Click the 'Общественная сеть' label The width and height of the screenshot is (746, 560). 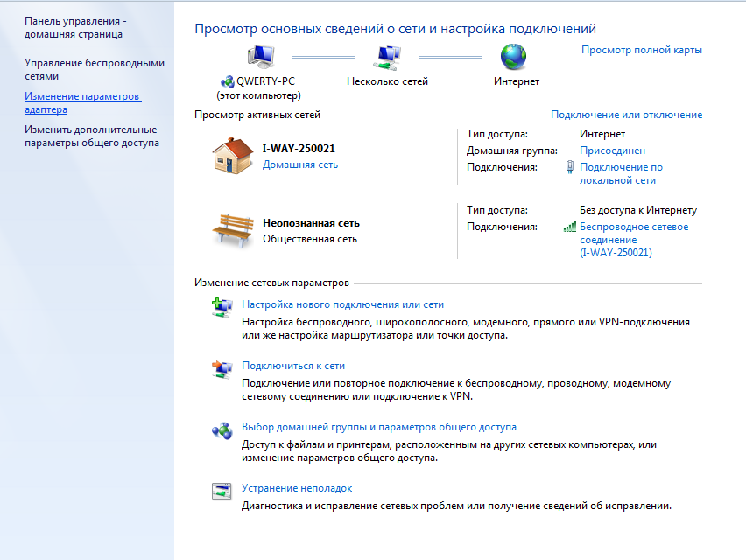pyautogui.click(x=310, y=239)
